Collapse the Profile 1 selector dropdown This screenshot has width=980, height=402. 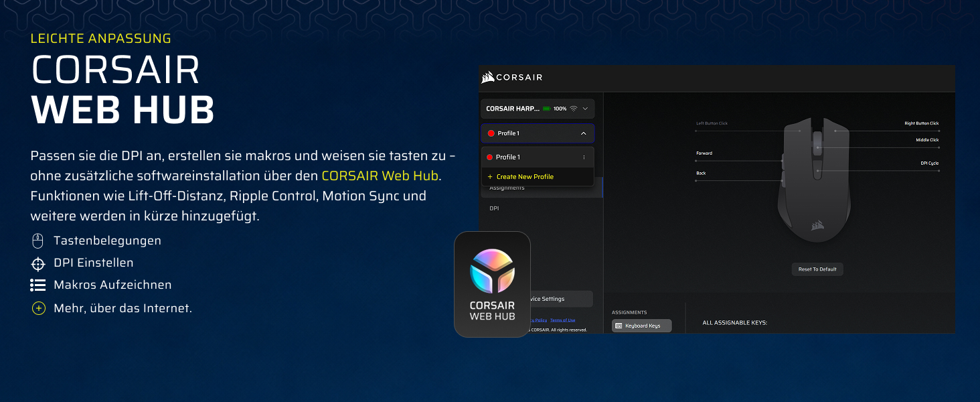coord(583,133)
